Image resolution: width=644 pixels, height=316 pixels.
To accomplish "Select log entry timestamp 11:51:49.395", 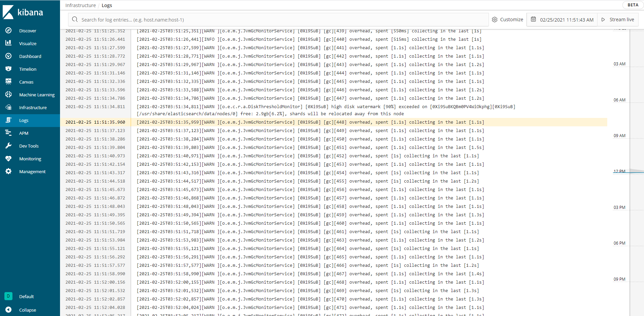I will (95, 215).
